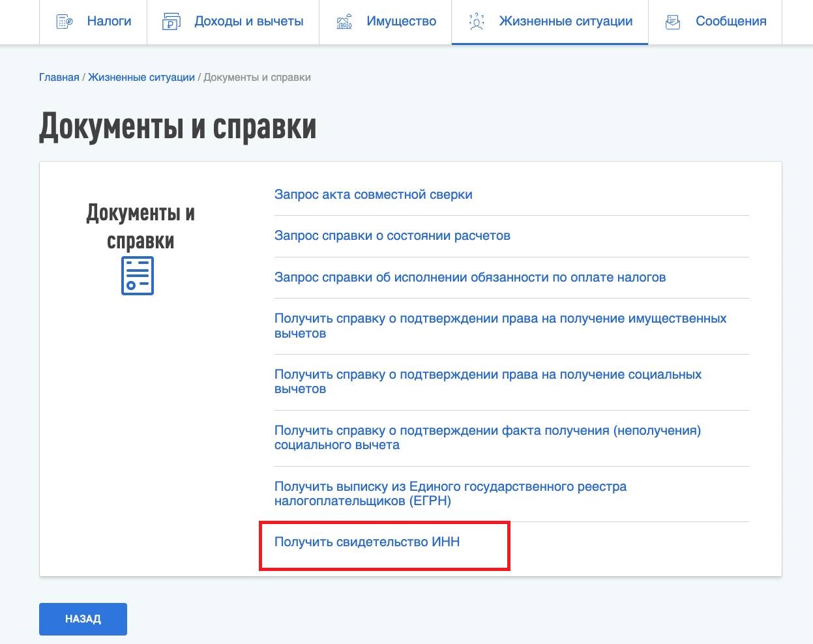813x644 pixels.
Task: Open Жизненные ситуации tab
Action: [565, 21]
